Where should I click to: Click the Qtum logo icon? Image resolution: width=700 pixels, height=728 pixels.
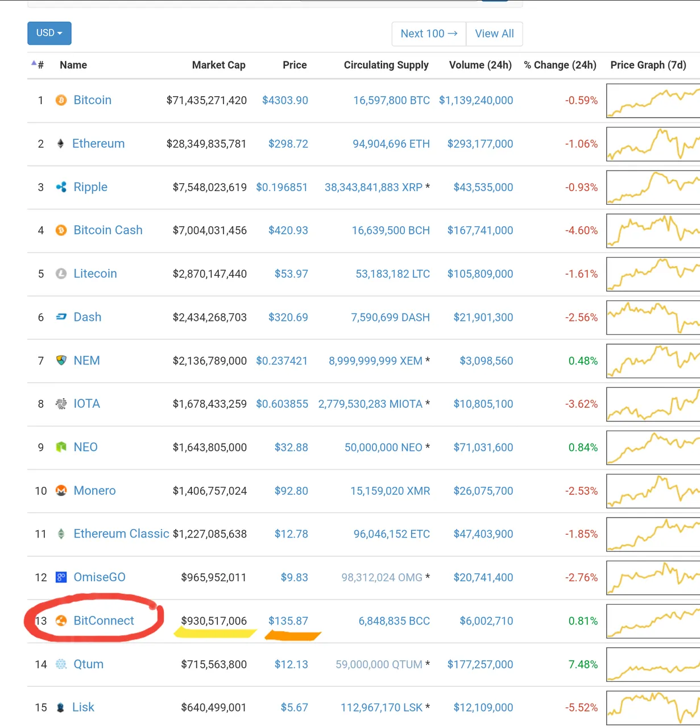tap(61, 664)
